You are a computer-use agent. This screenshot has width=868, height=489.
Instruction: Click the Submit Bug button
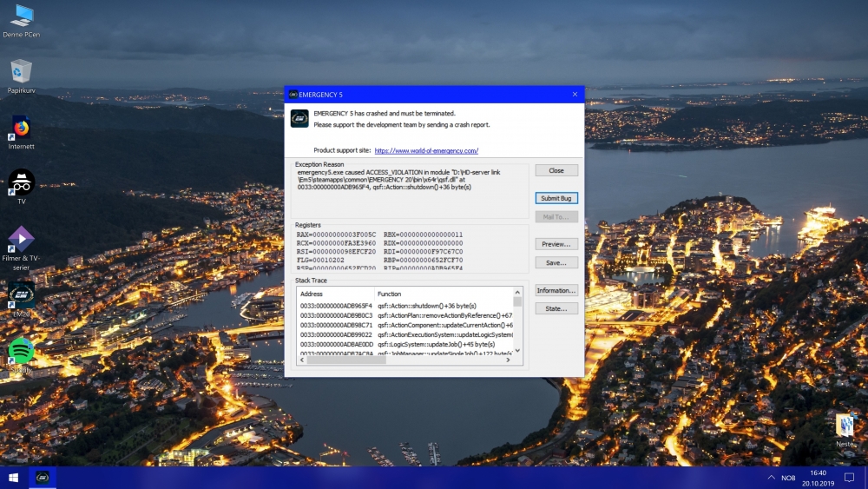pos(556,198)
